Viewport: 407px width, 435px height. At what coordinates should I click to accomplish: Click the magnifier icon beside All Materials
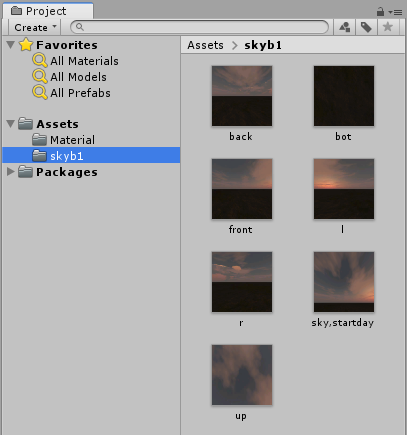click(40, 61)
